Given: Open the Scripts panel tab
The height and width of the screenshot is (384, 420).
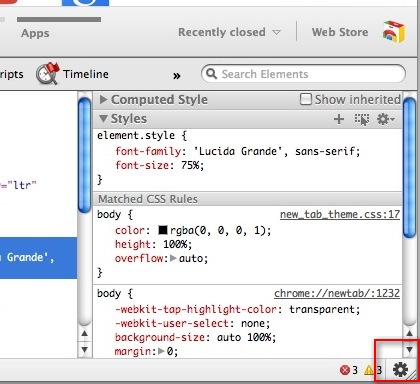Looking at the screenshot, I should (x=12, y=74).
